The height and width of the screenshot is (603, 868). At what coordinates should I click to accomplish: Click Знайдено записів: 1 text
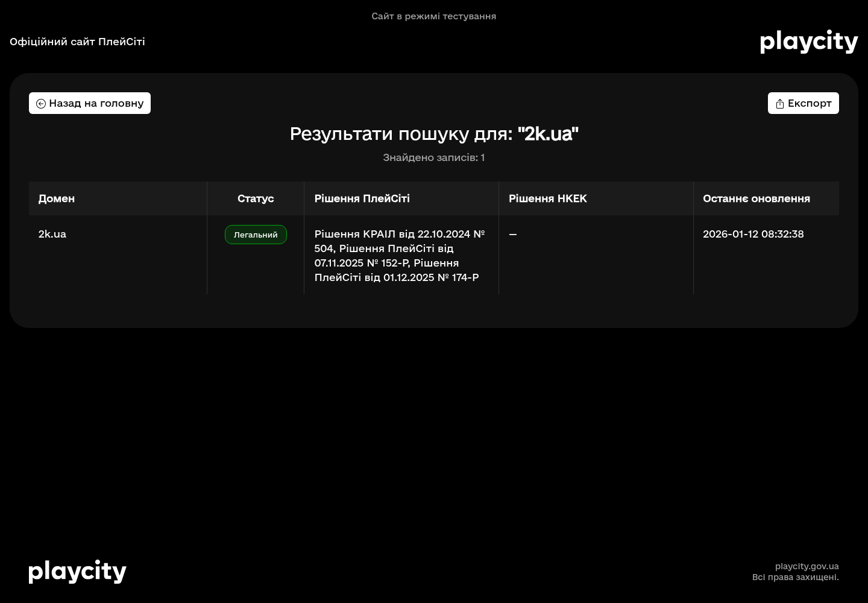click(x=434, y=157)
